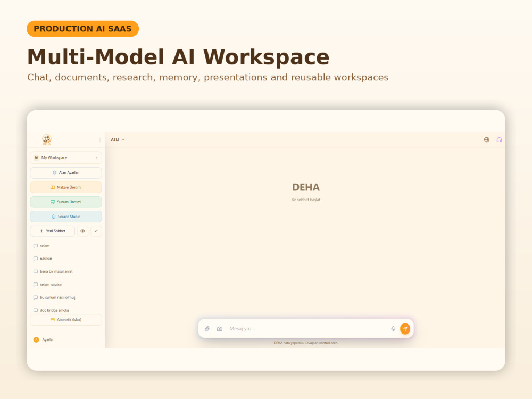Expand the ASLI model dropdown
The image size is (532, 399).
(118, 139)
